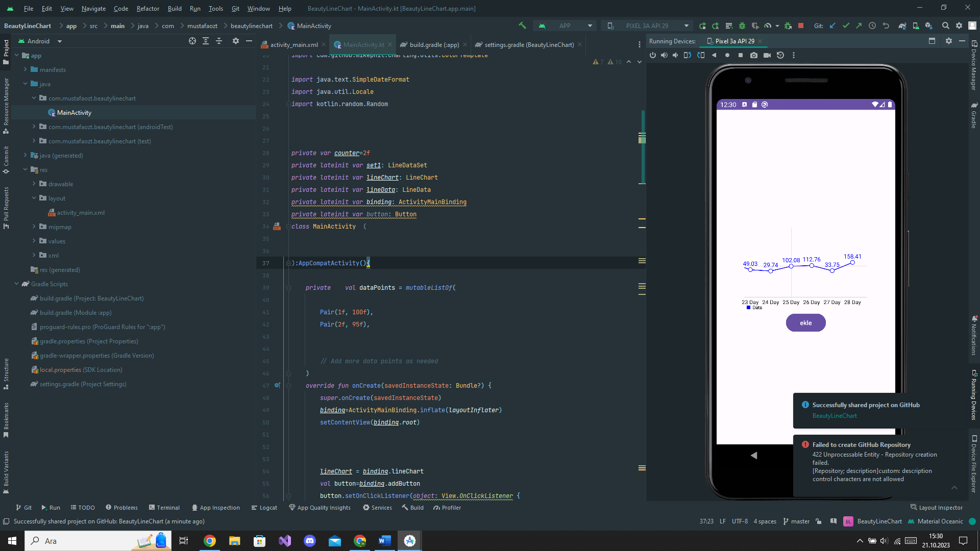Commit changes using the Git check icon
Viewport: 980px width, 551px height.
pyautogui.click(x=846, y=26)
